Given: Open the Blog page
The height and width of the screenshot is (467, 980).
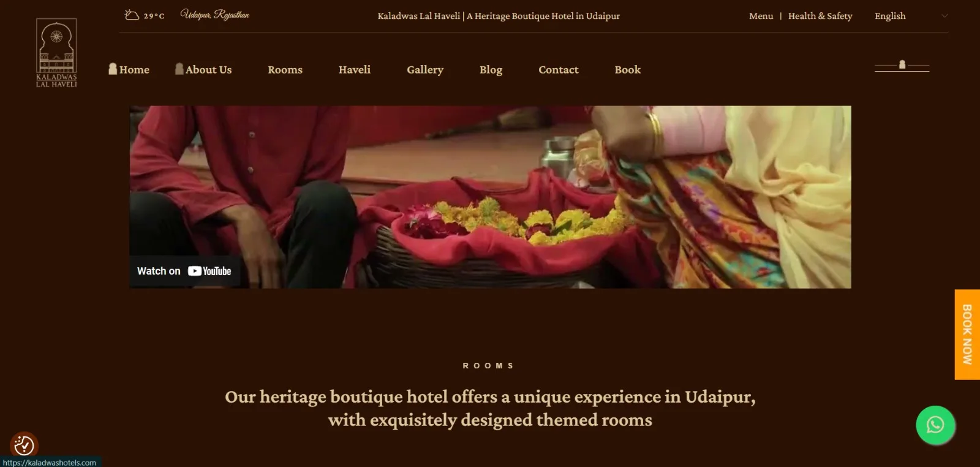Looking at the screenshot, I should pyautogui.click(x=491, y=70).
